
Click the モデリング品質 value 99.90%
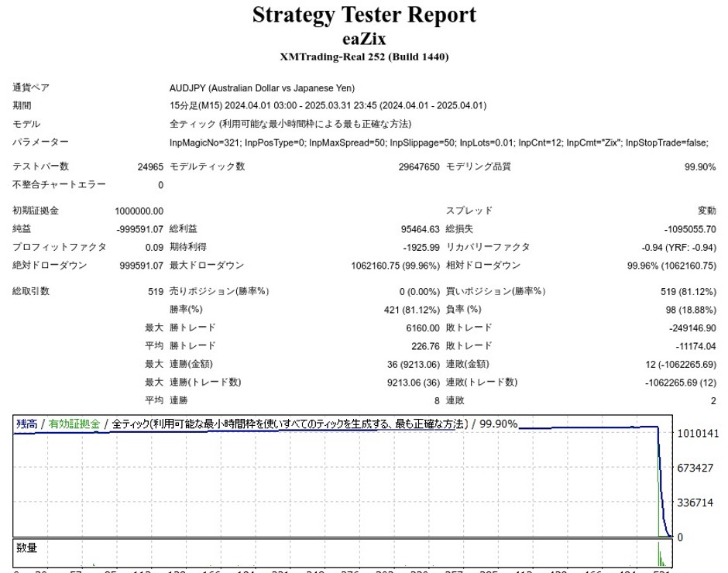click(x=700, y=166)
